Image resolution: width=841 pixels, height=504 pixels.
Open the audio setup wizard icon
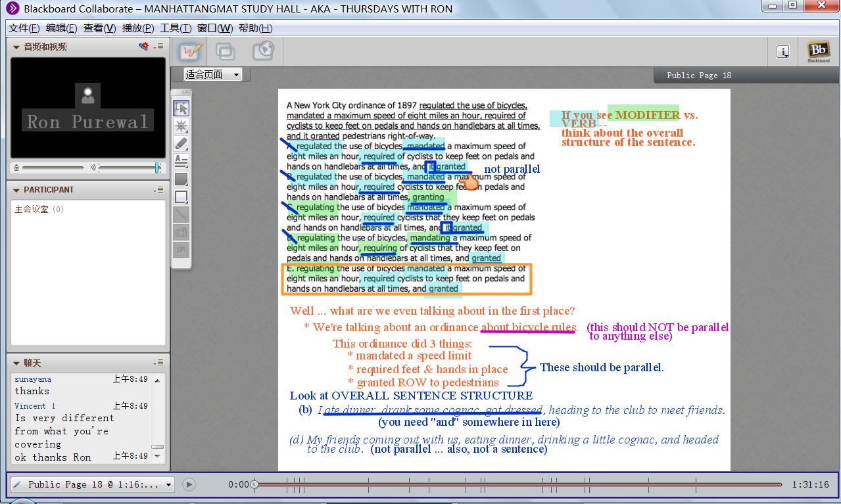pos(144,47)
